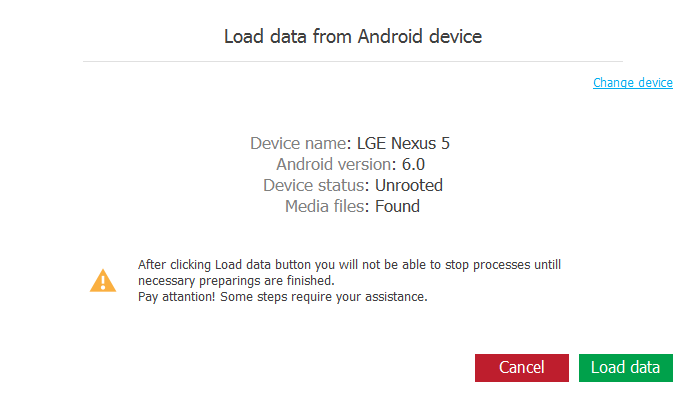Viewport: 700px width, 404px height.
Task: Click the orange warning triangle icon
Action: [x=103, y=280]
